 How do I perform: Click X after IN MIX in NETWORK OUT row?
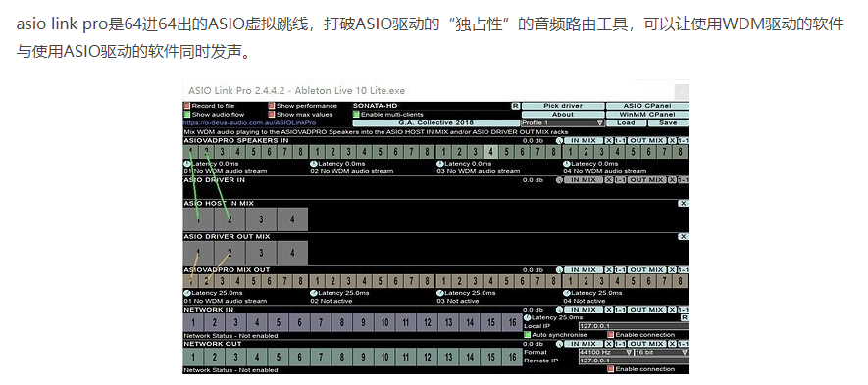click(609, 344)
